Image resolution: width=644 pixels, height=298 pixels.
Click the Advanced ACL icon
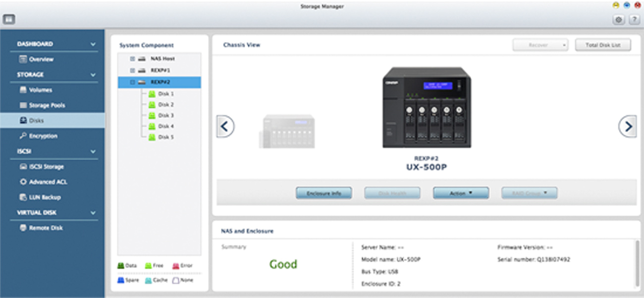tap(23, 182)
